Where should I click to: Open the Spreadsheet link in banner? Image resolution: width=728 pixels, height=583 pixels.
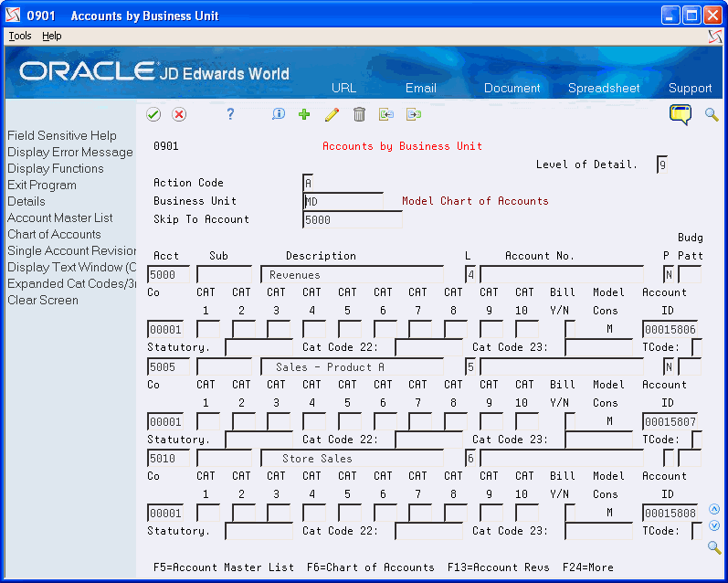click(604, 88)
